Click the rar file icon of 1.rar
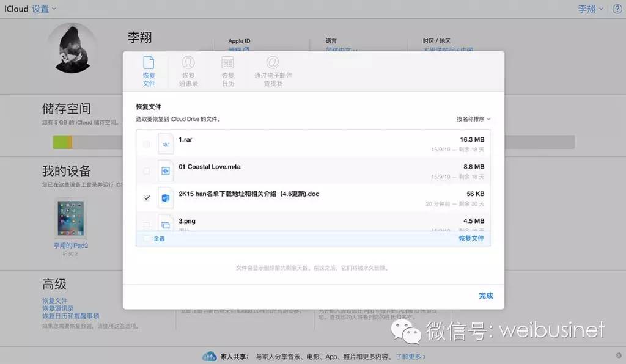626x364 pixels. tap(165, 144)
